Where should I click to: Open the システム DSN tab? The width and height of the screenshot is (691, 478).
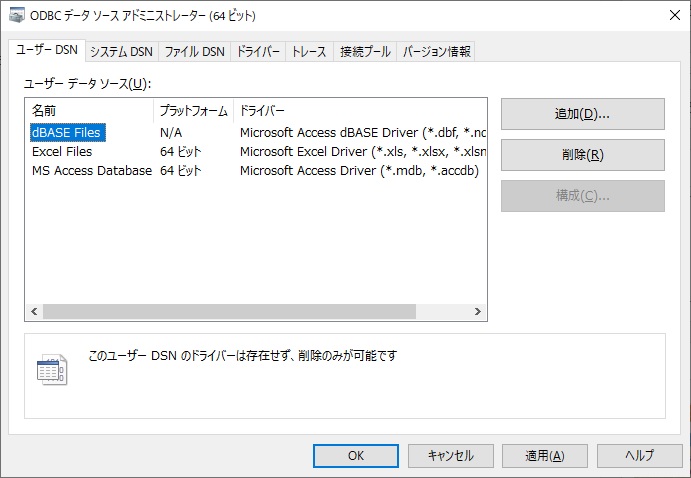pyautogui.click(x=122, y=52)
